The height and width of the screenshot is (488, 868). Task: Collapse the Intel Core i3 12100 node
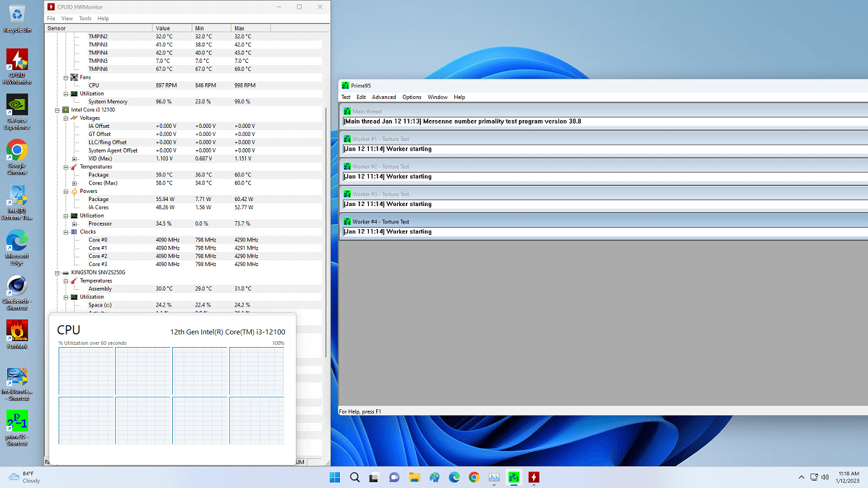coord(58,110)
